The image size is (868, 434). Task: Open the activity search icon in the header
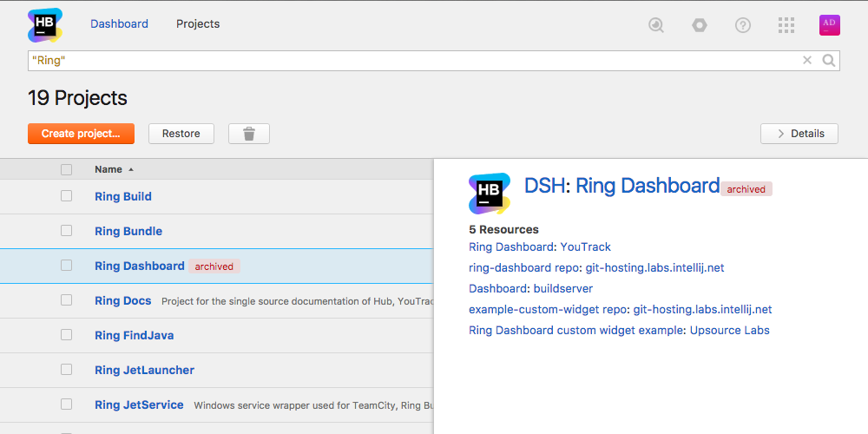656,25
